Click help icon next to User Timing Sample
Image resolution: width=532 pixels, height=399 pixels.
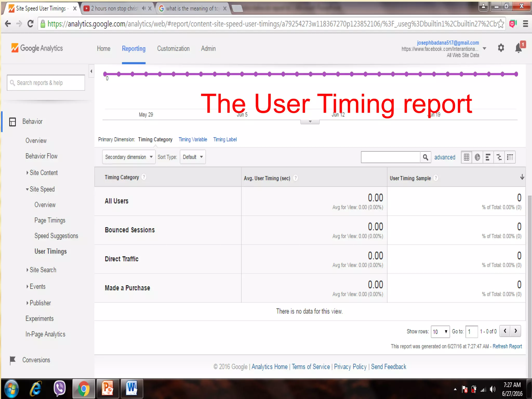pyautogui.click(x=436, y=178)
